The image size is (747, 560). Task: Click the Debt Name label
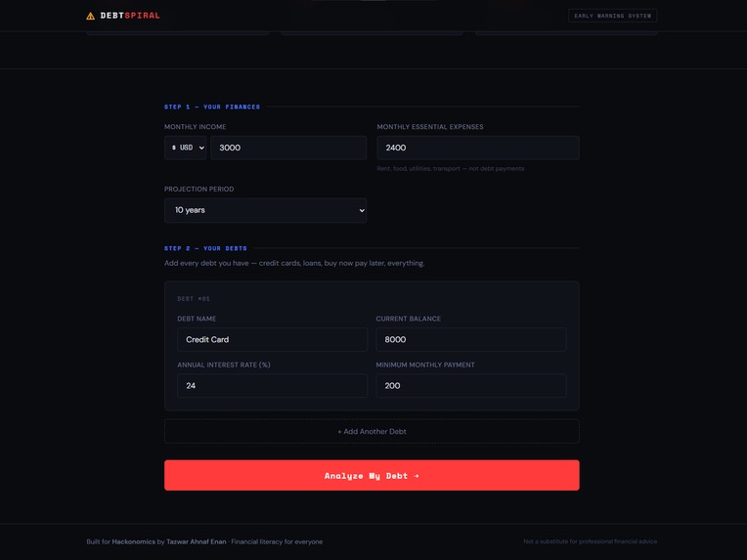coord(197,319)
